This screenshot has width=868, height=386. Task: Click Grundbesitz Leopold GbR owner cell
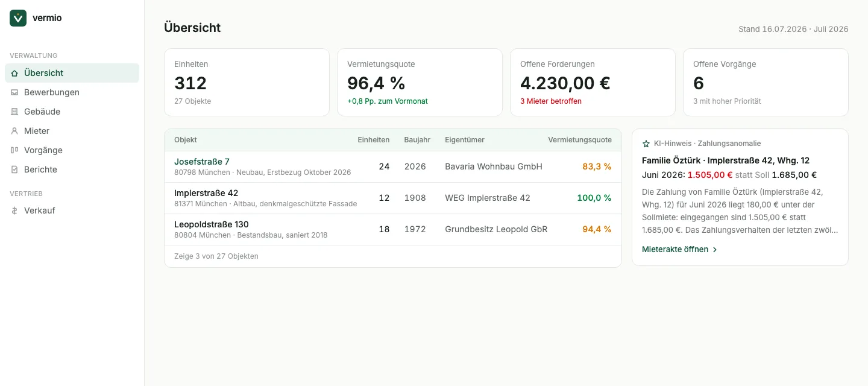tap(496, 229)
